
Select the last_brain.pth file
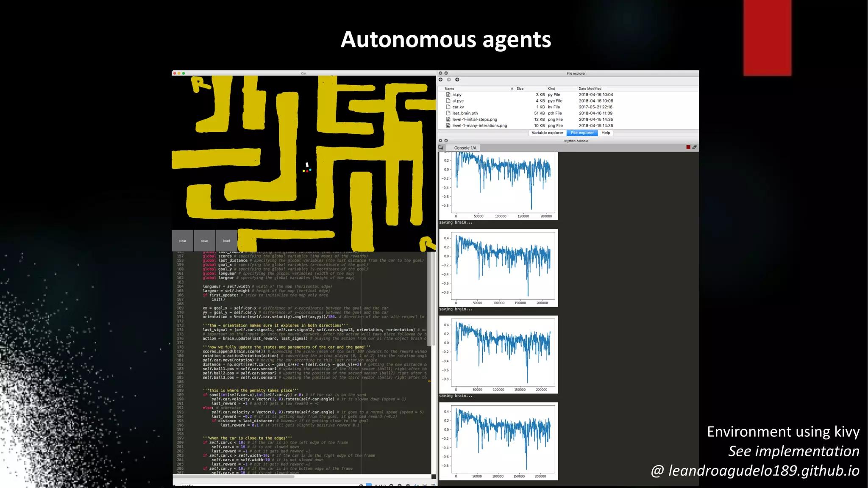tap(465, 113)
